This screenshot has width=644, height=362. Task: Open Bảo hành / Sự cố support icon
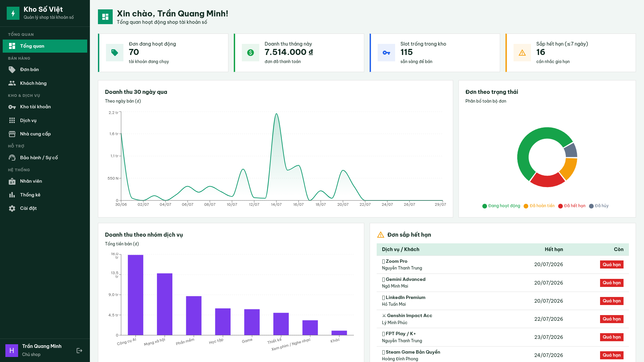click(x=12, y=158)
